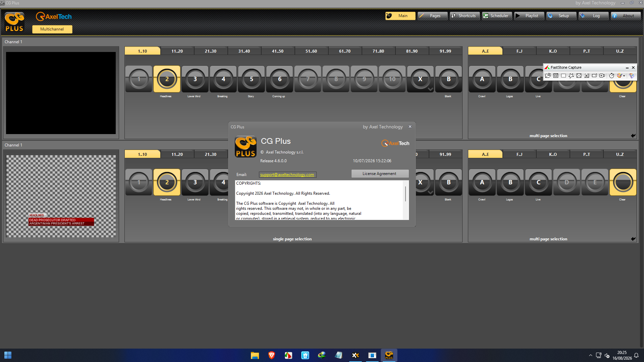Viewport: 644px width, 362px height.
Task: Click the X knob in top channel
Action: pos(420,79)
